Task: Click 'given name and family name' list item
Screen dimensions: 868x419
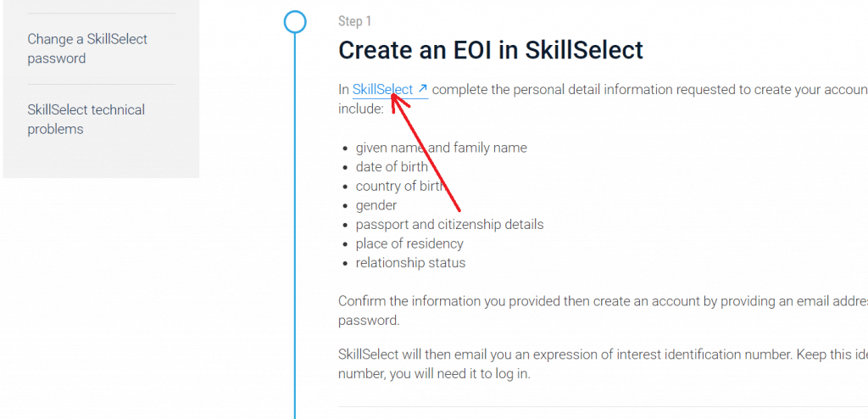Action: click(441, 148)
